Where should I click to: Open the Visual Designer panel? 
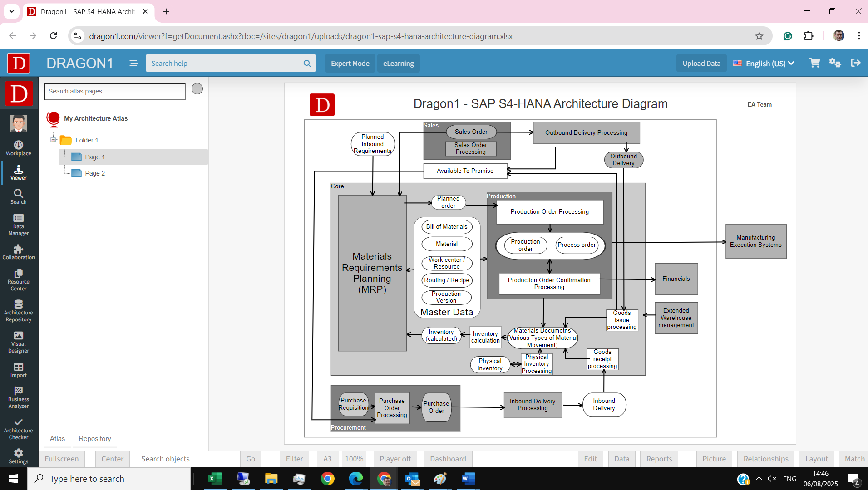18,340
